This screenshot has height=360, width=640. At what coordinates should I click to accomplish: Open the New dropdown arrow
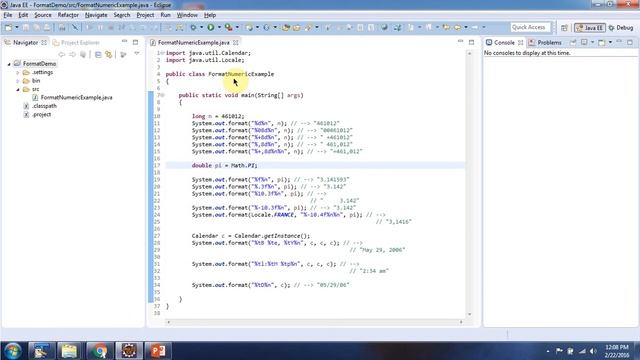(x=17, y=27)
